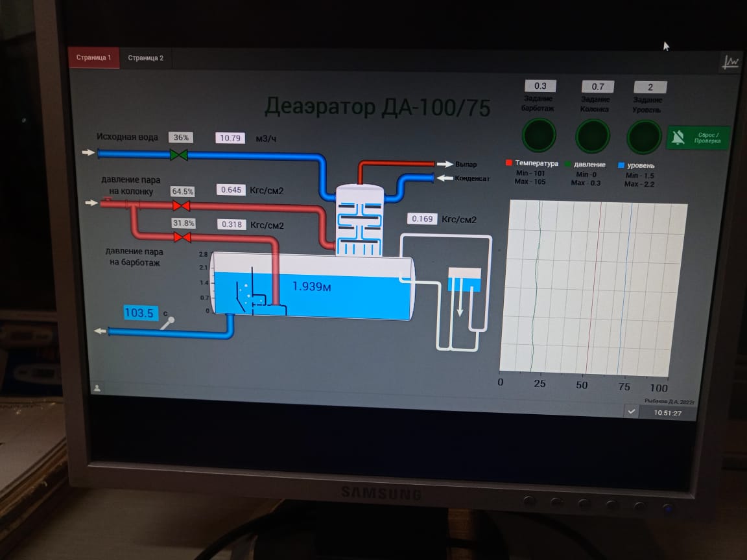Click the checkmark status icon beside clock
747x560 pixels.
click(x=632, y=411)
